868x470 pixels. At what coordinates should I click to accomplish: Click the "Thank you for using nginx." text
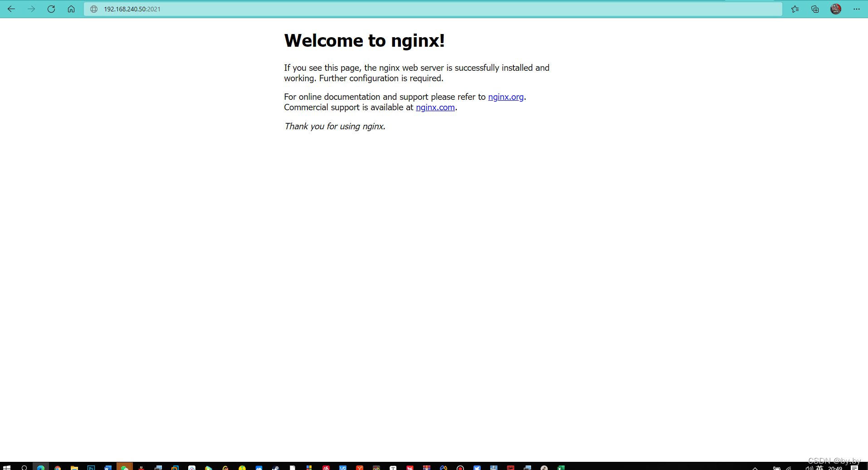[x=335, y=126]
